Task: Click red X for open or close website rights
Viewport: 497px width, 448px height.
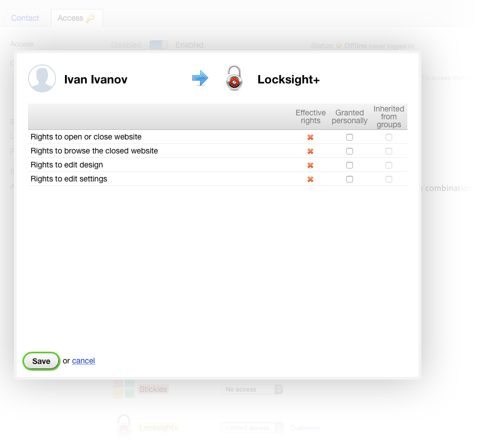Action: pos(310,137)
